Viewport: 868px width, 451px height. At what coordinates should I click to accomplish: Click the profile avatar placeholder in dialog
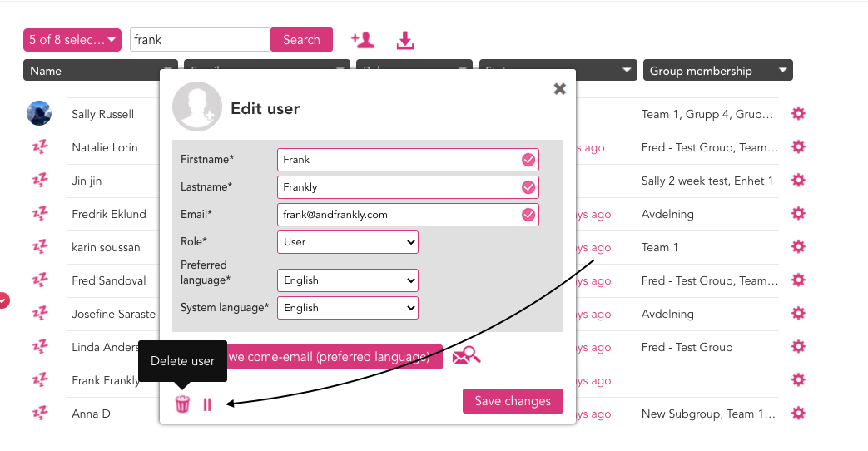tap(197, 107)
